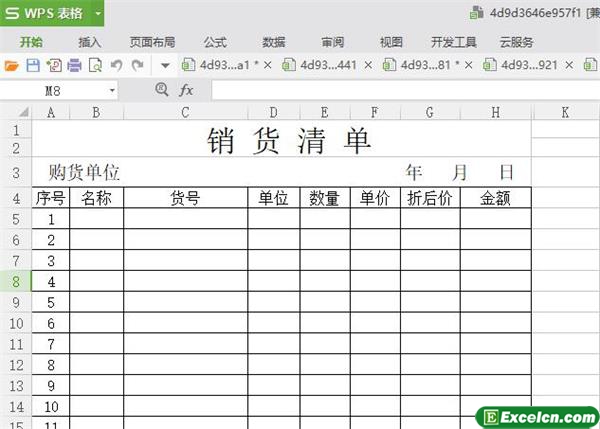Click the WPS 表格 logo button
600x429 pixels.
[x=44, y=13]
